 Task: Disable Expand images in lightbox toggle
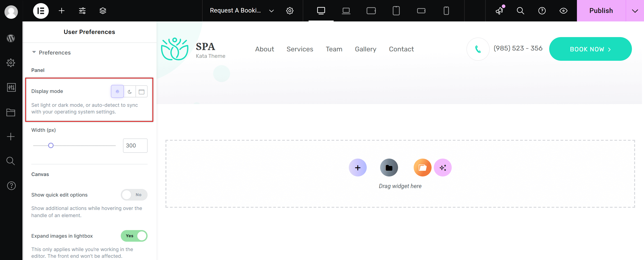134,236
